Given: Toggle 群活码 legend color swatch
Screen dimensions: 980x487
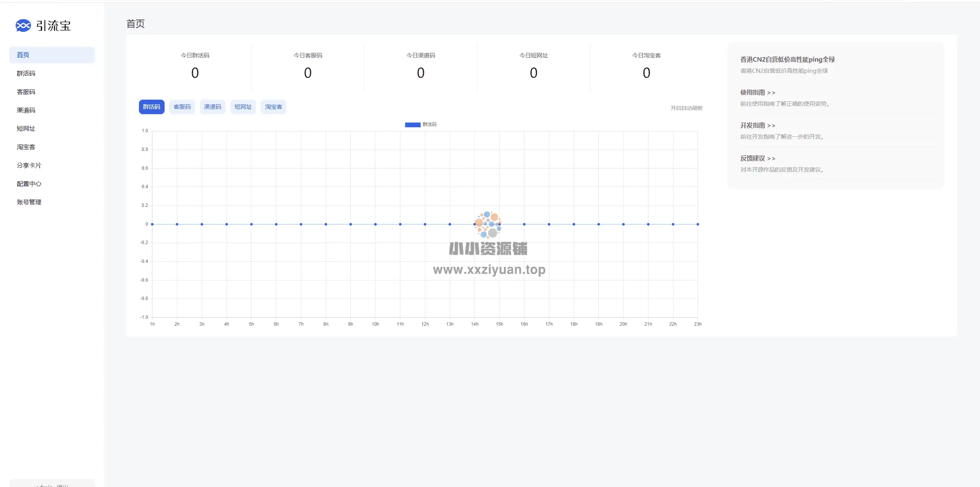Looking at the screenshot, I should pos(413,125).
